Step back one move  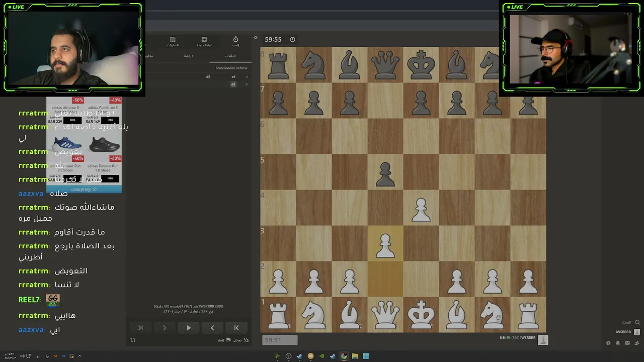coord(212,328)
